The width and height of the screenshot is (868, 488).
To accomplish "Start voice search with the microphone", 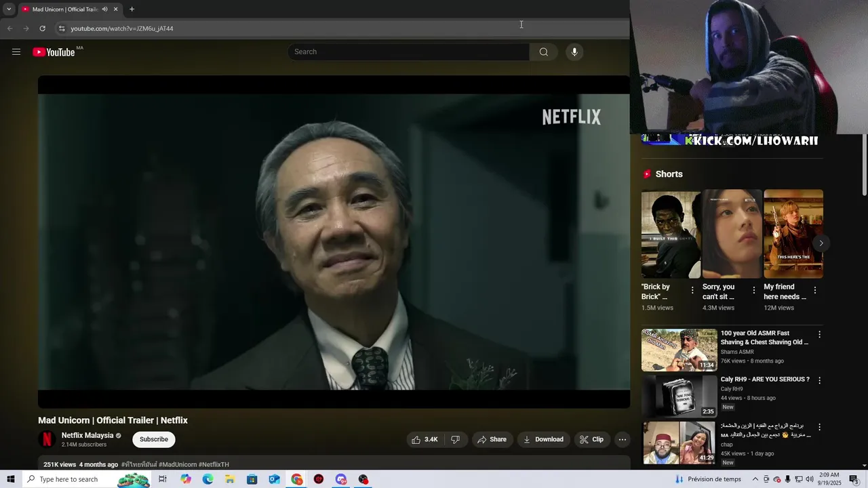I will pos(574,52).
